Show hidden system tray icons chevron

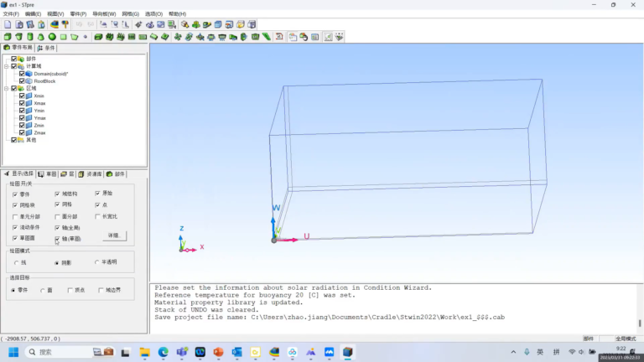click(x=513, y=352)
